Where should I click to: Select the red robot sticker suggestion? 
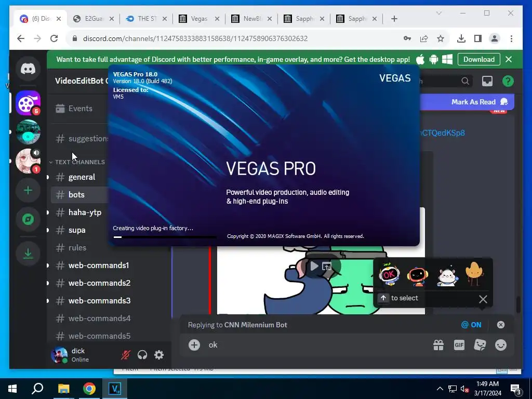point(418,275)
